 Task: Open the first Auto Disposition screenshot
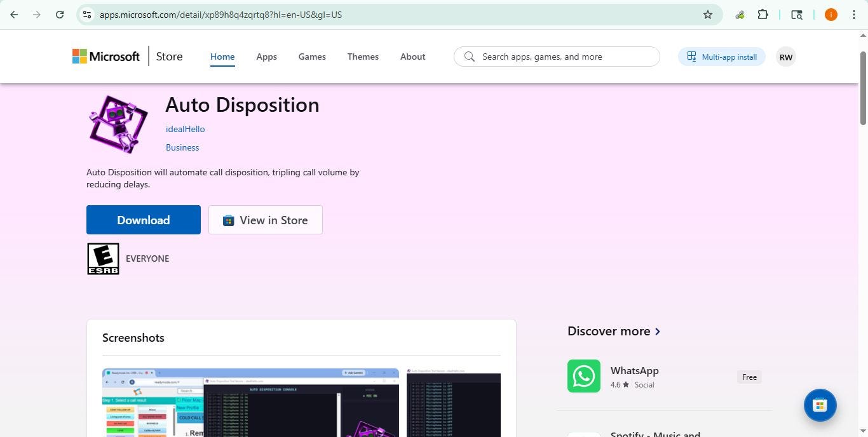[250, 403]
